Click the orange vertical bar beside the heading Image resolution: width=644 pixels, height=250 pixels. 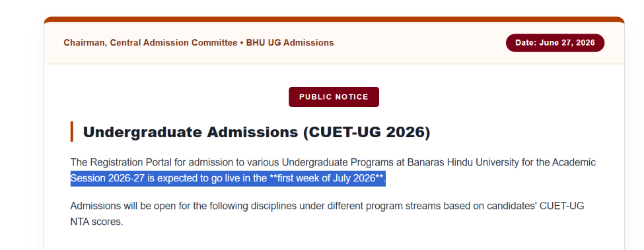(x=72, y=131)
